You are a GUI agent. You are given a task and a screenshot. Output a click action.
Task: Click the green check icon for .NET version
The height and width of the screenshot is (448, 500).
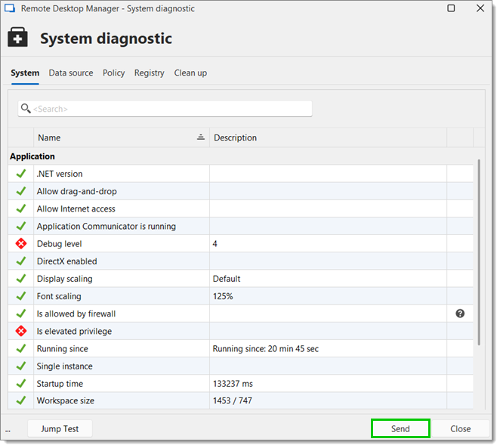point(21,174)
